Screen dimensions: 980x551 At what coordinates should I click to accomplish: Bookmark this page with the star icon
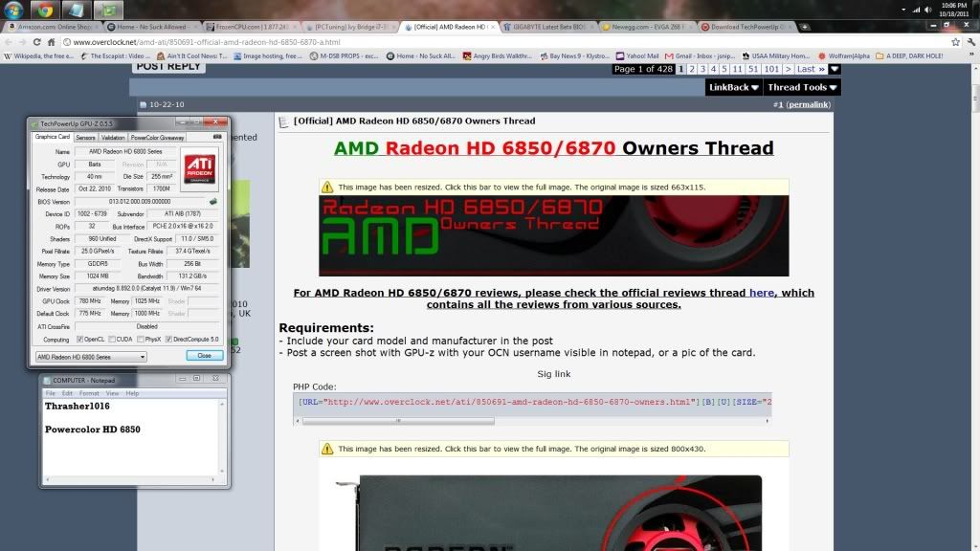(x=956, y=42)
